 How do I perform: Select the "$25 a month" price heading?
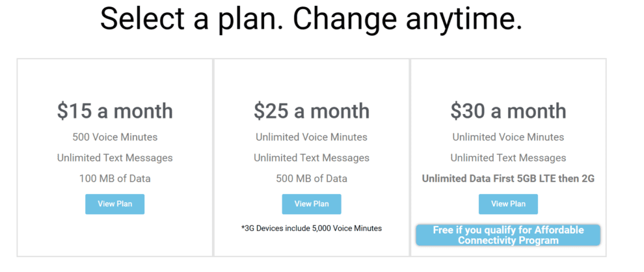tap(311, 111)
